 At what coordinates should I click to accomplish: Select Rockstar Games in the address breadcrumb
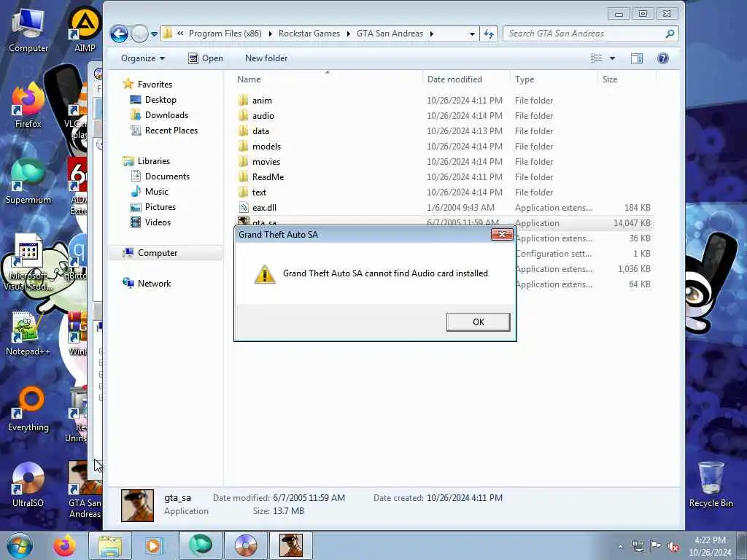309,34
